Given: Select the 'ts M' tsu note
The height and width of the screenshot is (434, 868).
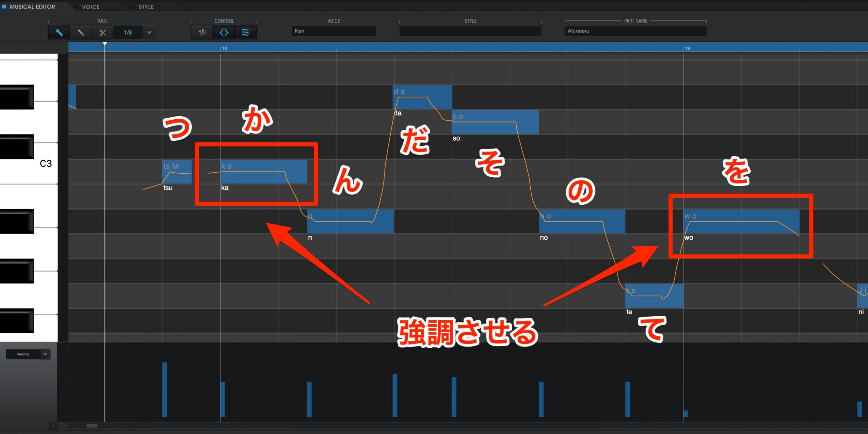Looking at the screenshot, I should coord(177,172).
